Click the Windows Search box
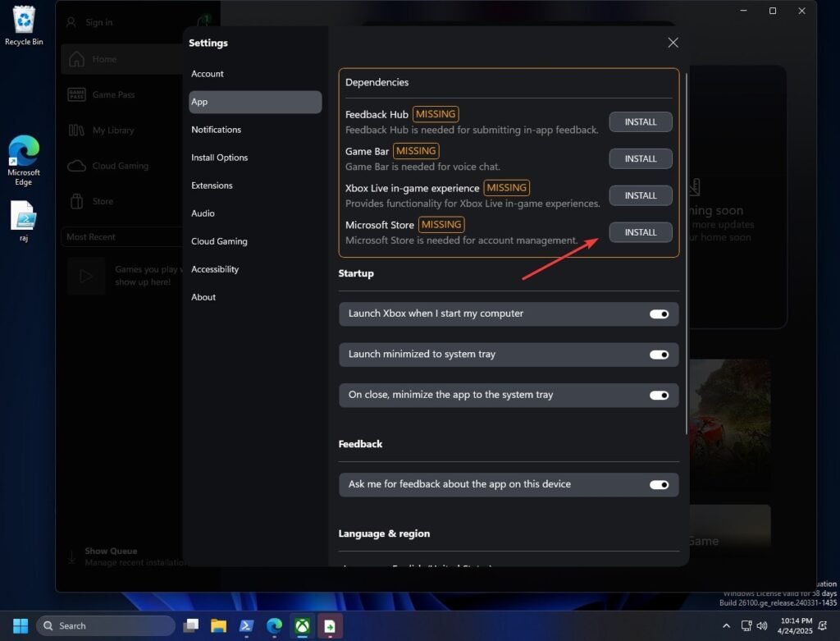840x641 pixels. pos(105,625)
